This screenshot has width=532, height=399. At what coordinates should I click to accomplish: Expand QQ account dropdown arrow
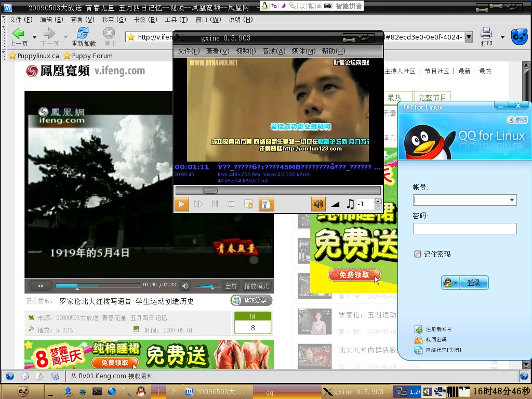(x=512, y=200)
